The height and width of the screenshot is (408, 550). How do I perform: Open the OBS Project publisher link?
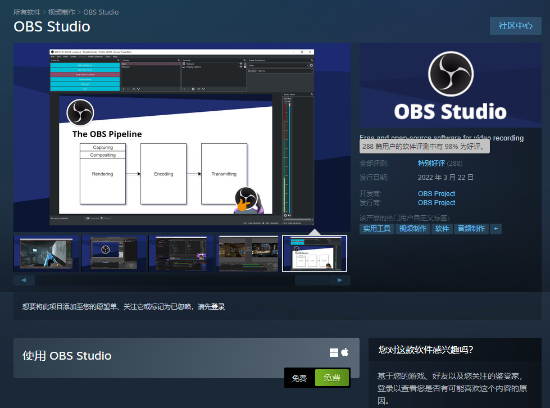click(436, 202)
